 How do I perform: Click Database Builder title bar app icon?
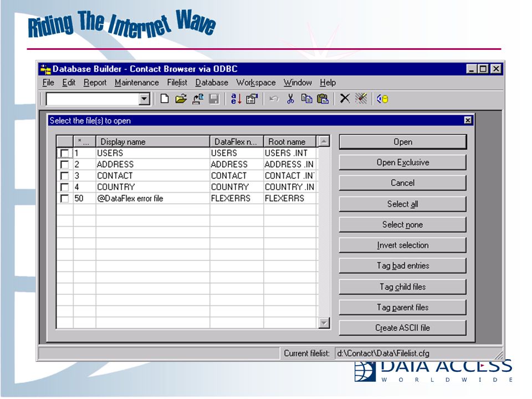45,69
